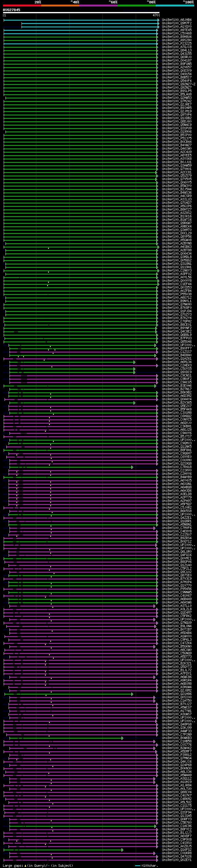Select the UniRef100_C7R418 label
The height and width of the screenshot is (868, 197).
coord(176,467)
